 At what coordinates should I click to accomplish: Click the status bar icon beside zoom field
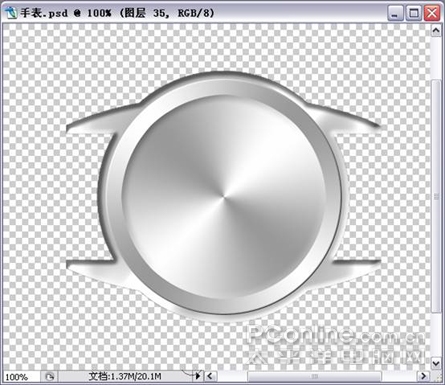49,377
